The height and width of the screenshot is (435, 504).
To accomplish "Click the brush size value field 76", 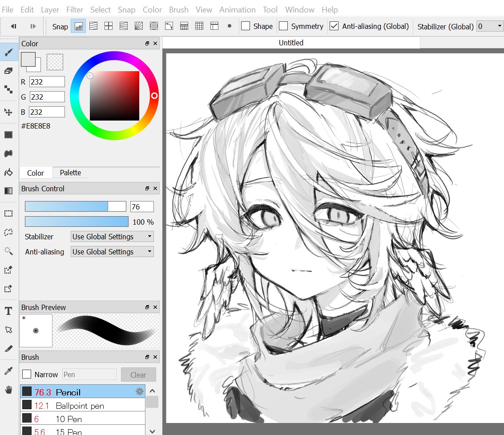I will point(142,207).
